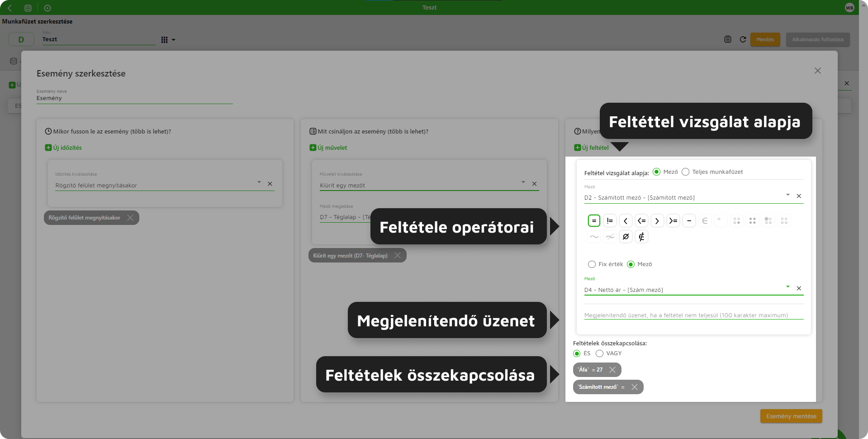The width and height of the screenshot is (868, 439).
Task: Edit the Esemény neve field
Action: pos(134,98)
